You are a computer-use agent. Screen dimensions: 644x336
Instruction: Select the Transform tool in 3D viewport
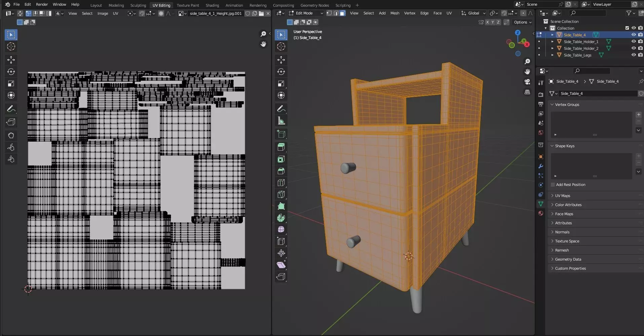281,95
